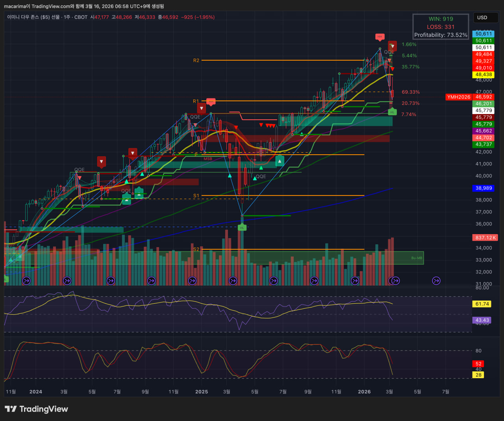Click the red sell-signal arrow box beside 1.66%
Screen dimensions: 504x421
pyautogui.click(x=392, y=46)
